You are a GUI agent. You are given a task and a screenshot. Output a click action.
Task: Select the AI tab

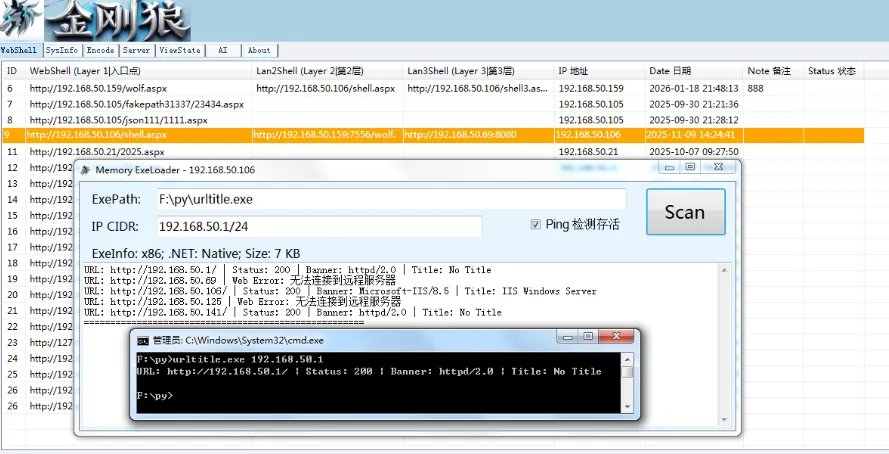223,50
